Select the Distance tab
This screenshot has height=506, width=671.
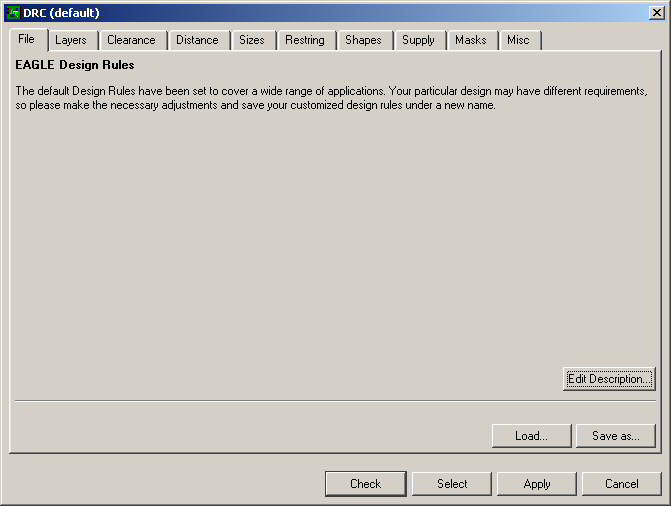coord(199,41)
